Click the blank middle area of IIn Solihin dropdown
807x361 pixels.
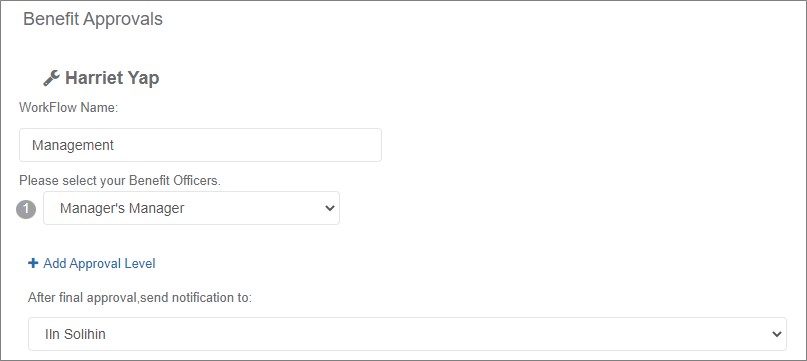pyautogui.click(x=407, y=334)
